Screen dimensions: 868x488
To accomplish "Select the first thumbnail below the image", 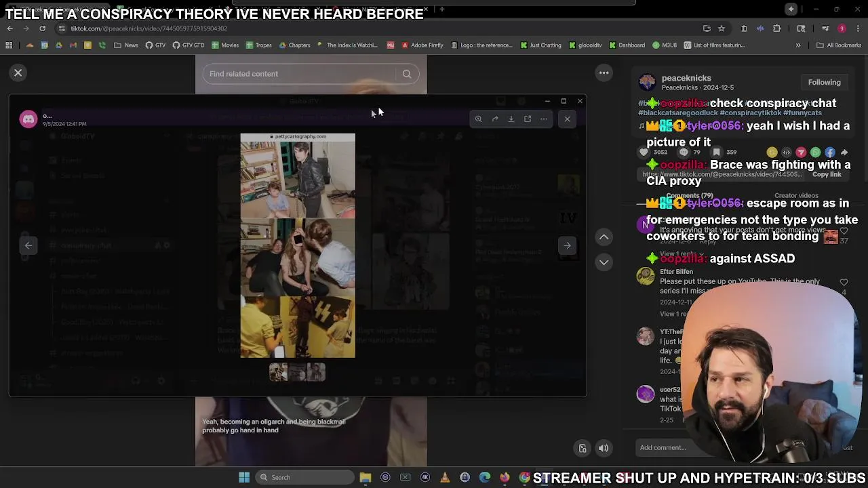I will coord(279,372).
